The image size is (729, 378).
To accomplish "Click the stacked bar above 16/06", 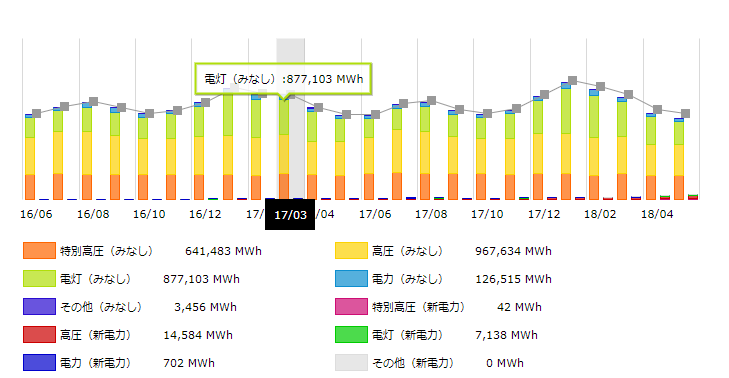I will [x=30, y=157].
